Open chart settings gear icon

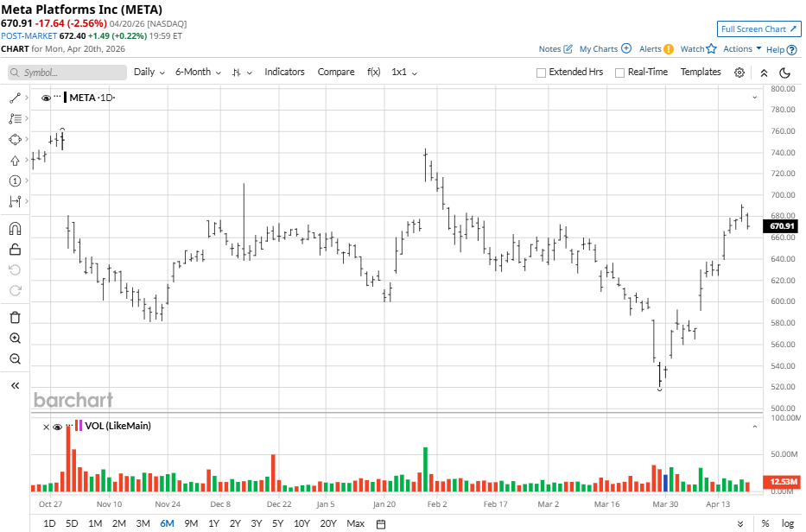739,73
